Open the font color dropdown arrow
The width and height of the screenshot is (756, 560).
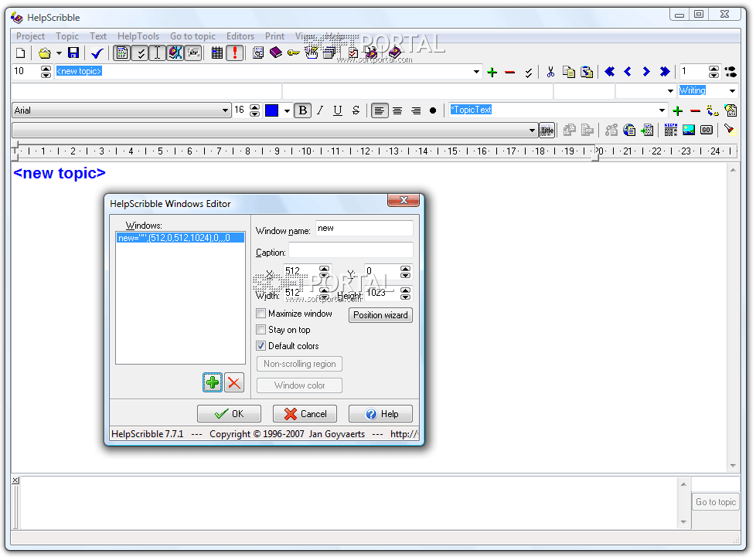[x=287, y=111]
